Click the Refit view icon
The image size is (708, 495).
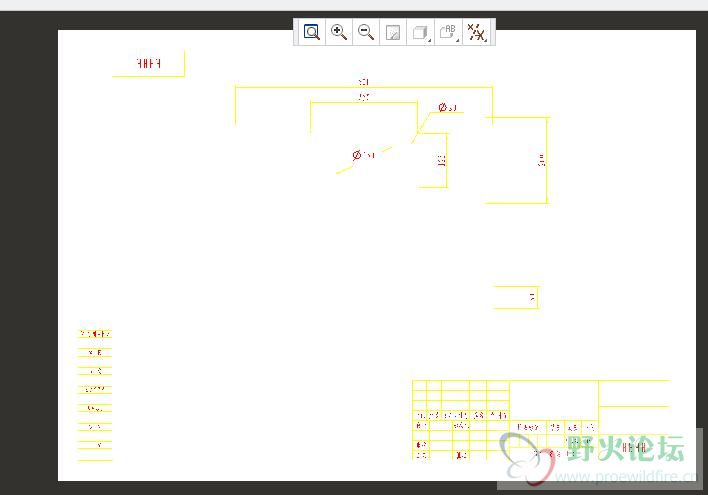(312, 32)
